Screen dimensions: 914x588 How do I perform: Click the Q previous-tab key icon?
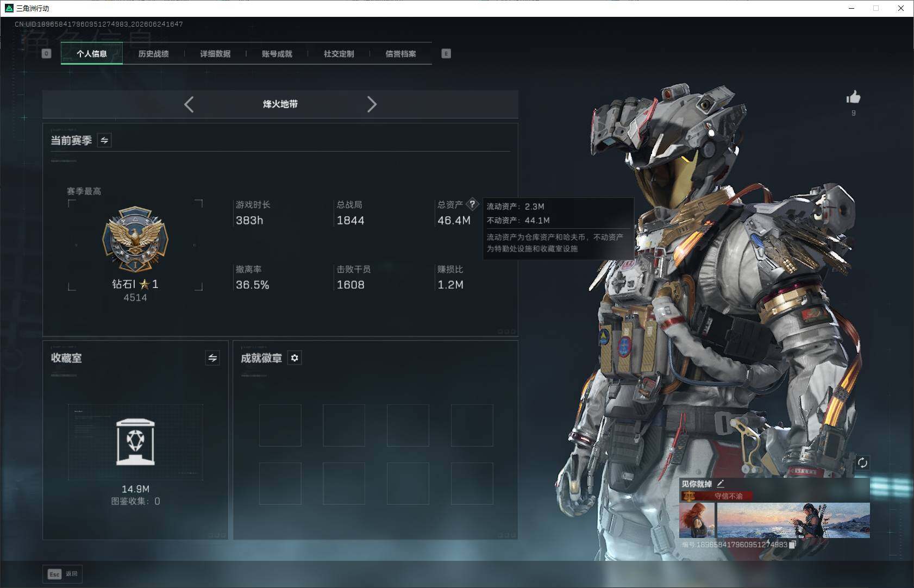[x=46, y=53]
